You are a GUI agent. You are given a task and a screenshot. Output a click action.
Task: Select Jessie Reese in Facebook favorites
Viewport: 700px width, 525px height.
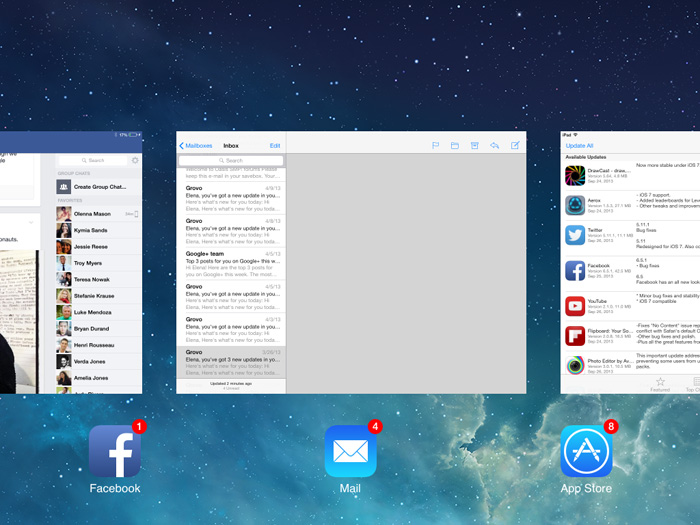98,246
